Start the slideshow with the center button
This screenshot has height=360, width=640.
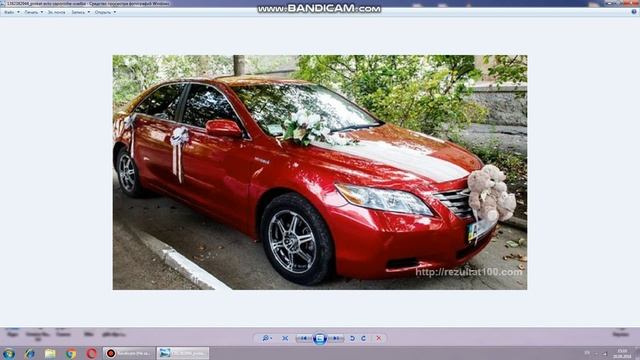tap(320, 338)
